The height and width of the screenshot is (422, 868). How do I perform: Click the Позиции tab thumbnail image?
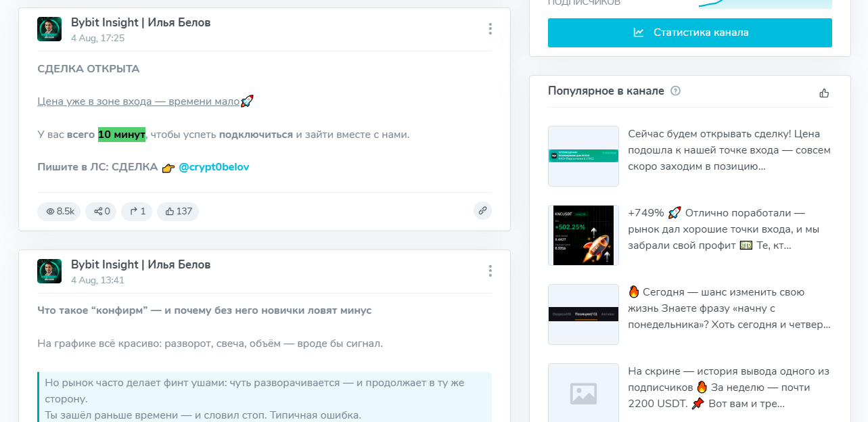coord(583,314)
